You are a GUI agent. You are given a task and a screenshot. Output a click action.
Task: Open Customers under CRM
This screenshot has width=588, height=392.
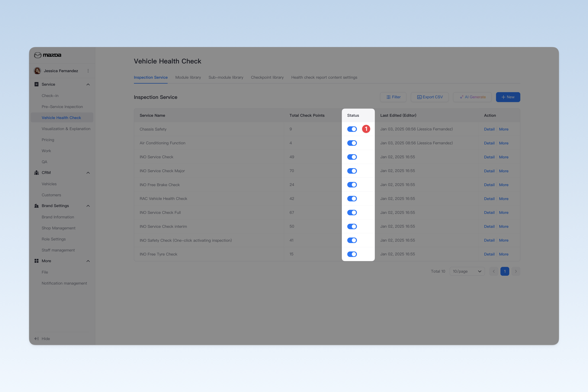point(62,195)
